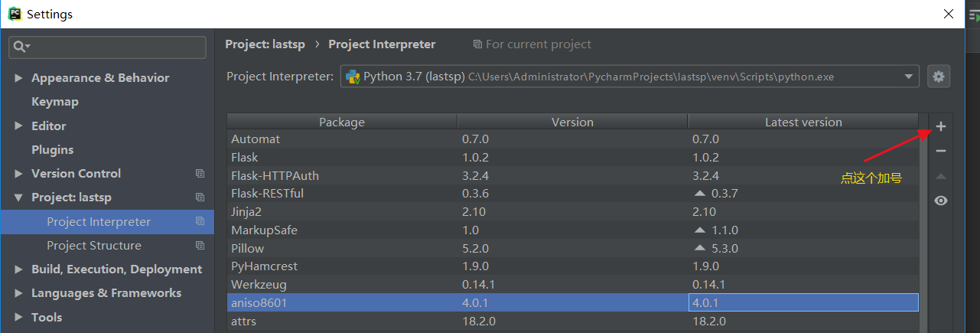Image resolution: width=980 pixels, height=333 pixels.
Task: Select Project Structure in sidebar
Action: point(94,246)
